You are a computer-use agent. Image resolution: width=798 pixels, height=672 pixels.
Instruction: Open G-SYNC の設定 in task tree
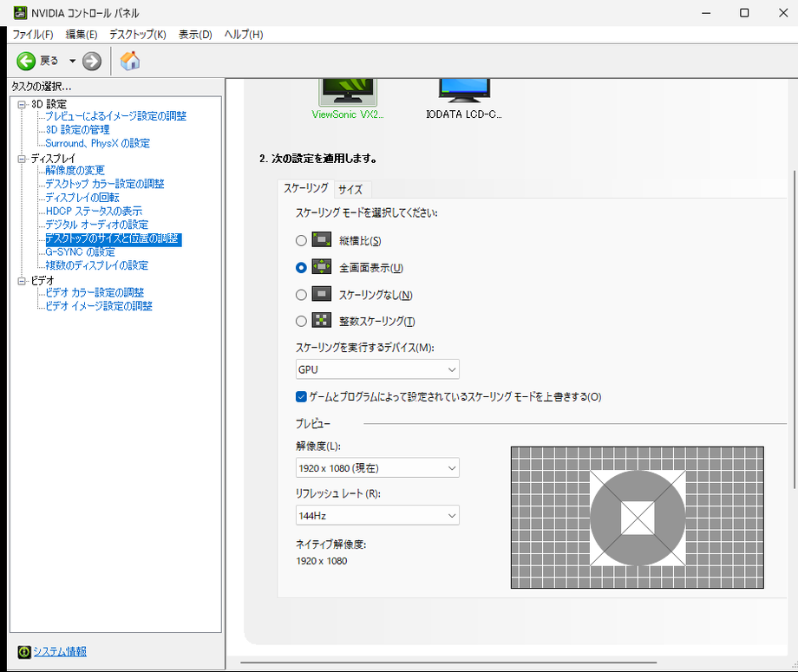[80, 251]
